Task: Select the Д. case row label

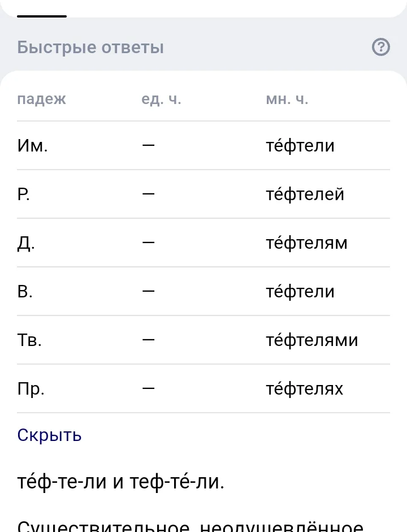Action: click(x=26, y=244)
